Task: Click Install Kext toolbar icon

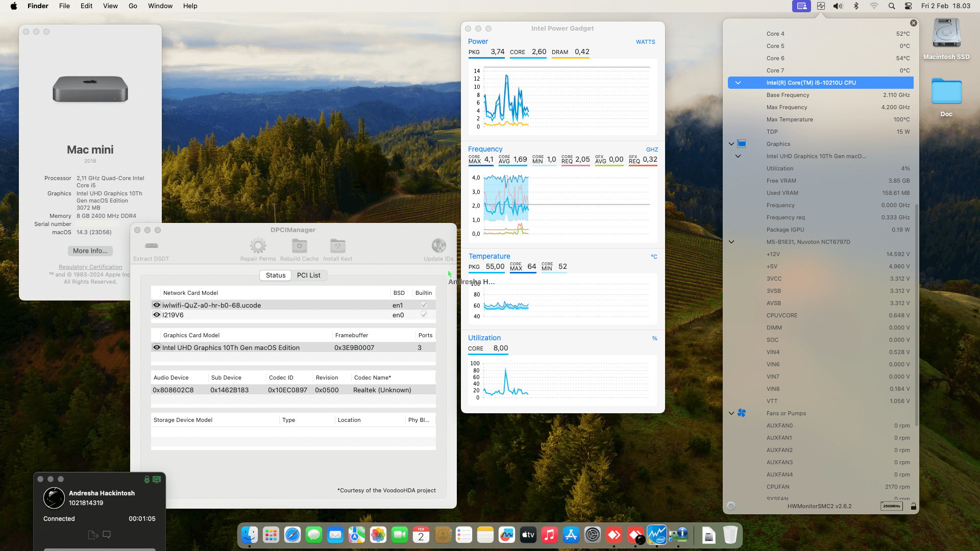Action: pos(337,246)
